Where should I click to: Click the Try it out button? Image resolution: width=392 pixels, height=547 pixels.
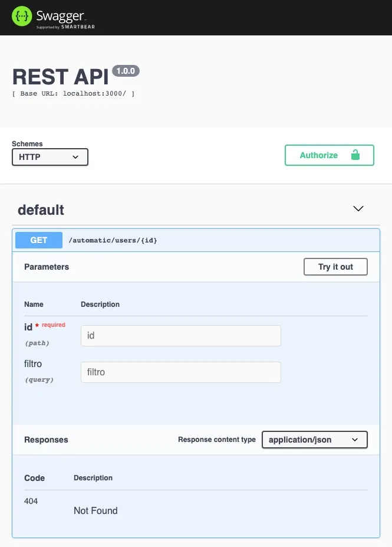click(x=335, y=267)
